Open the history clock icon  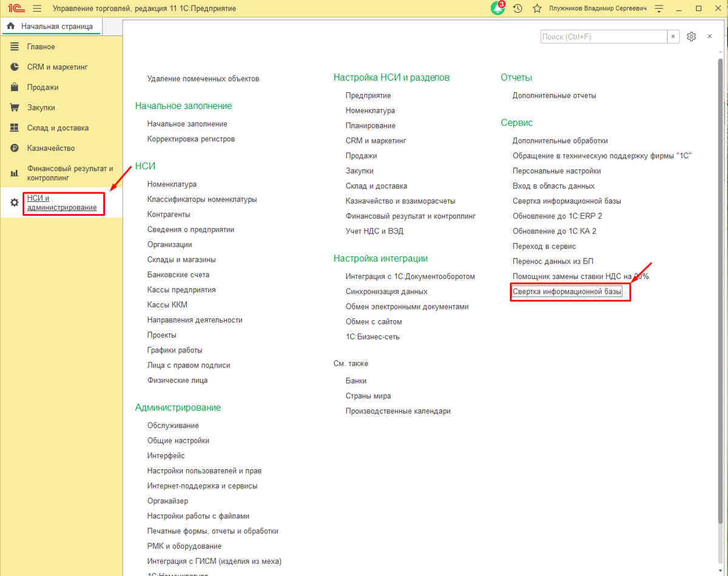517,8
